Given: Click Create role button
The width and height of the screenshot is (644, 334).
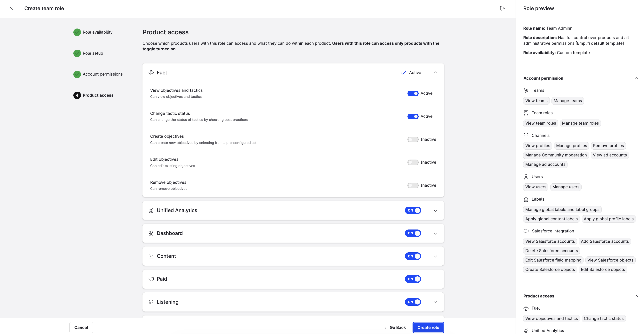Looking at the screenshot, I should click(x=428, y=327).
